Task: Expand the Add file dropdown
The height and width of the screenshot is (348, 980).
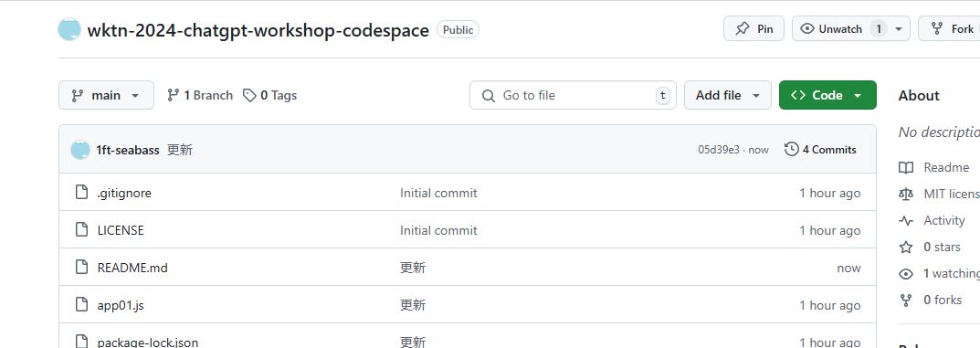Action: coord(728,95)
